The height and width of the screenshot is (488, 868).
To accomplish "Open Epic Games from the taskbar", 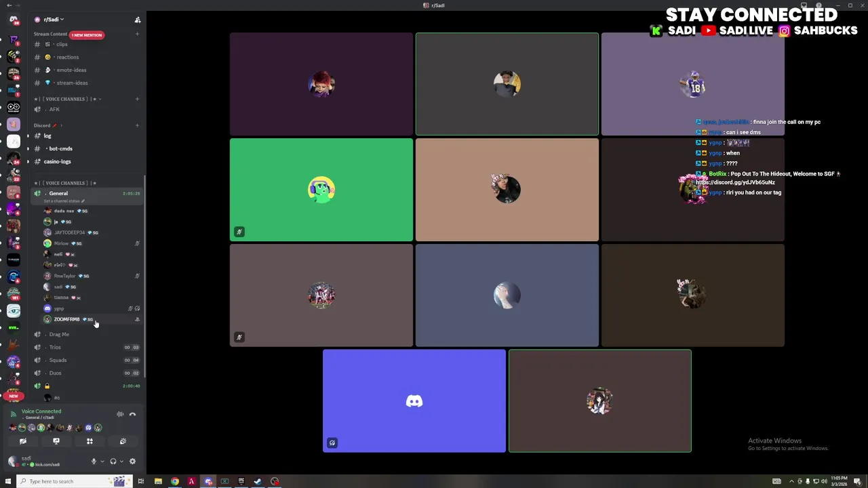I will click(x=241, y=481).
